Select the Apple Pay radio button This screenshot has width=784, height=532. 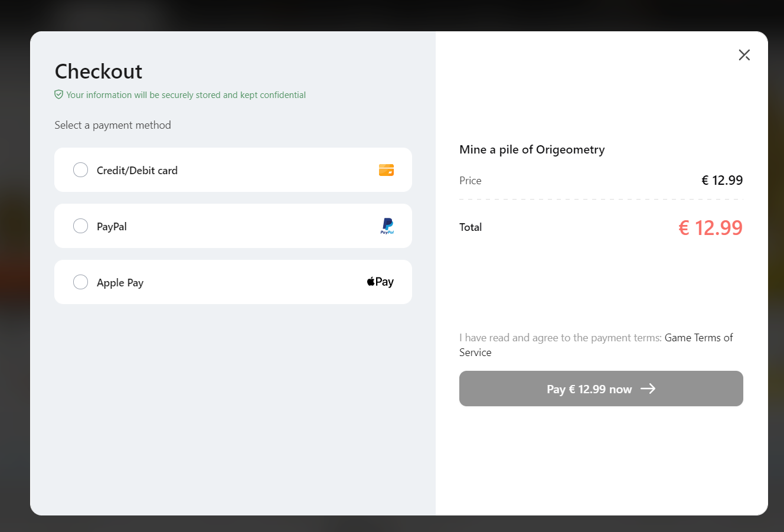[80, 282]
